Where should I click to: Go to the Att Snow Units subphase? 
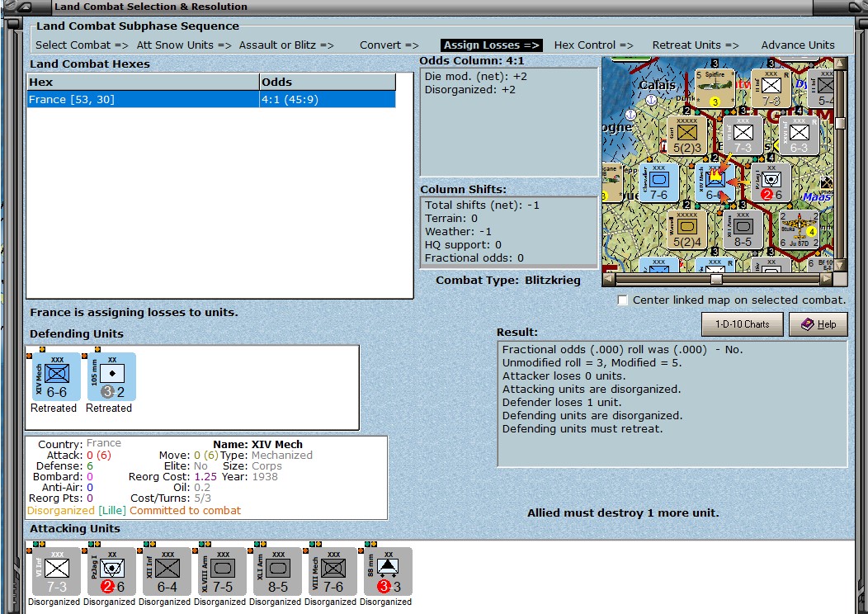[184, 45]
